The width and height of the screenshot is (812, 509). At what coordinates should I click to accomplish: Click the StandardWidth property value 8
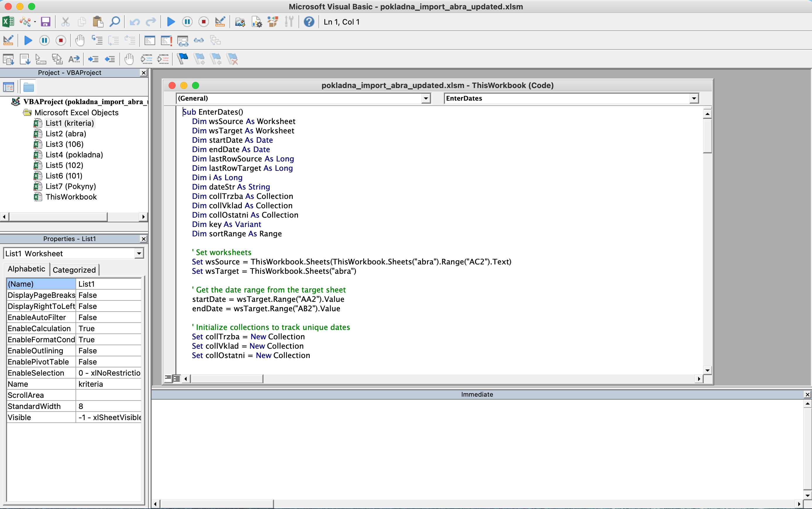(x=109, y=406)
